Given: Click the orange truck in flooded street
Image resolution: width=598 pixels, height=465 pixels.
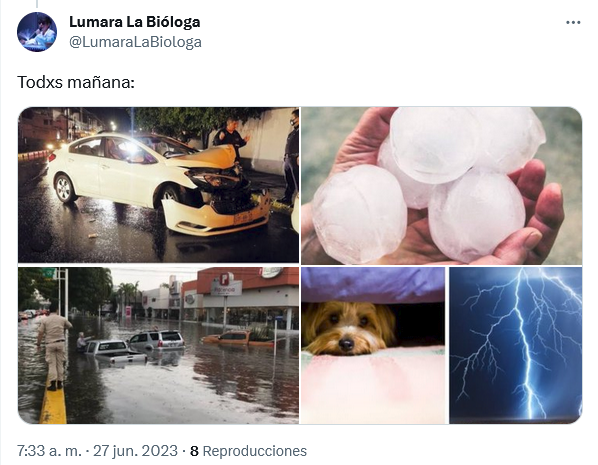Looking at the screenshot, I should coord(236,338).
